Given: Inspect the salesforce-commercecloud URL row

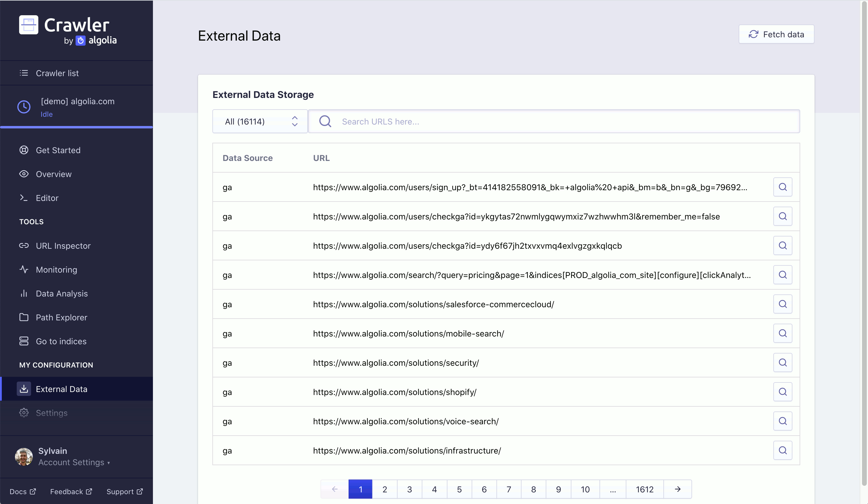Looking at the screenshot, I should coord(783,304).
